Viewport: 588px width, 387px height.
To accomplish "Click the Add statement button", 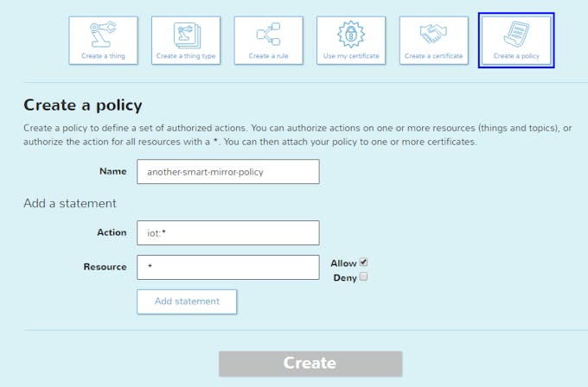I will coord(187,301).
